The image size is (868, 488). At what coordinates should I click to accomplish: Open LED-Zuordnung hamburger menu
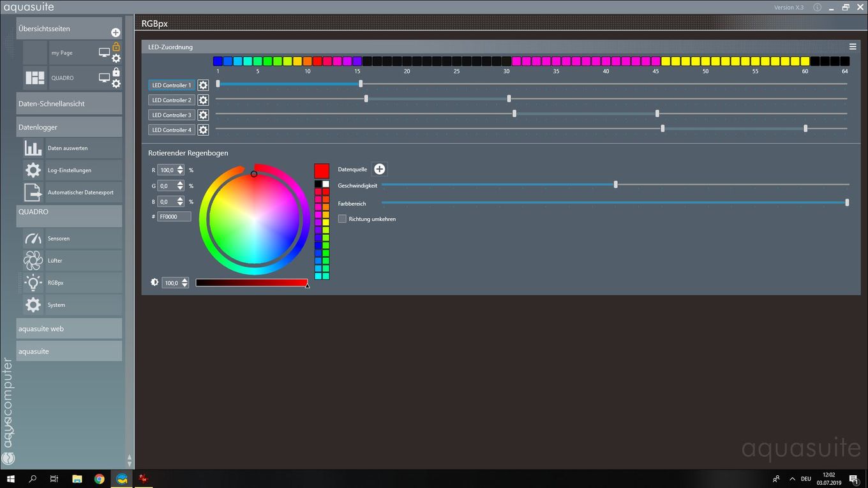coord(853,47)
